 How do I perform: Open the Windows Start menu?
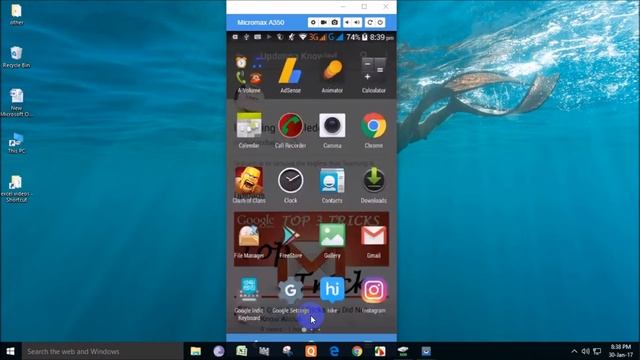[11, 351]
